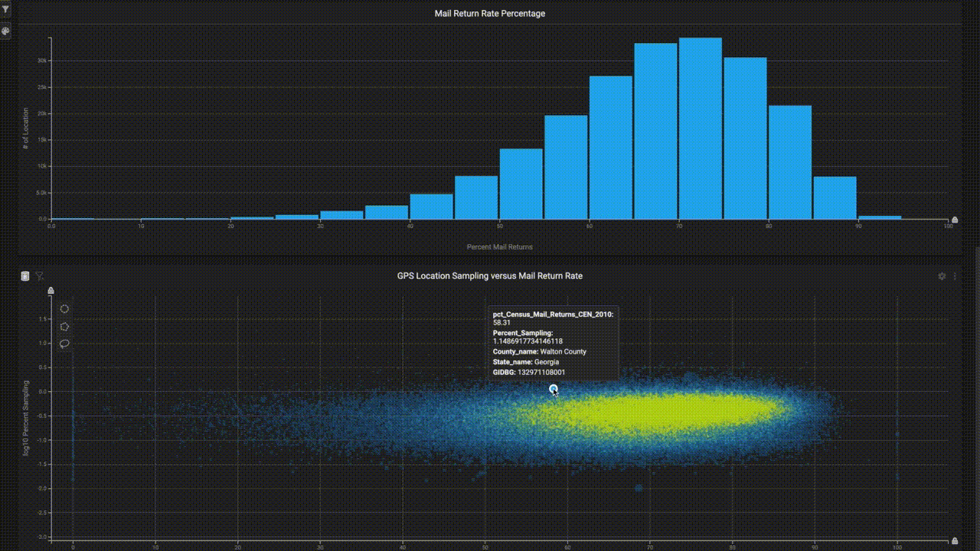Click the isolated scatter point near -2.0
Image resolution: width=980 pixels, height=551 pixels.
pyautogui.click(x=639, y=487)
